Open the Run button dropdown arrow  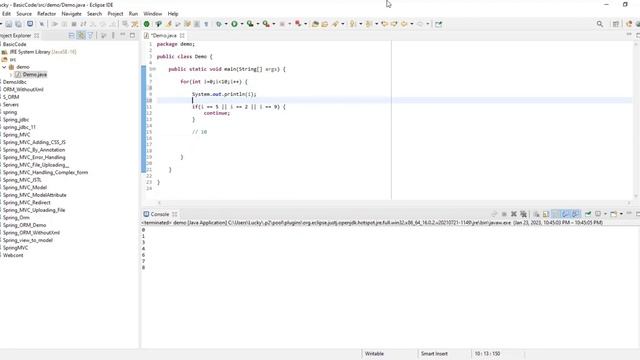pyautogui.click(x=242, y=24)
